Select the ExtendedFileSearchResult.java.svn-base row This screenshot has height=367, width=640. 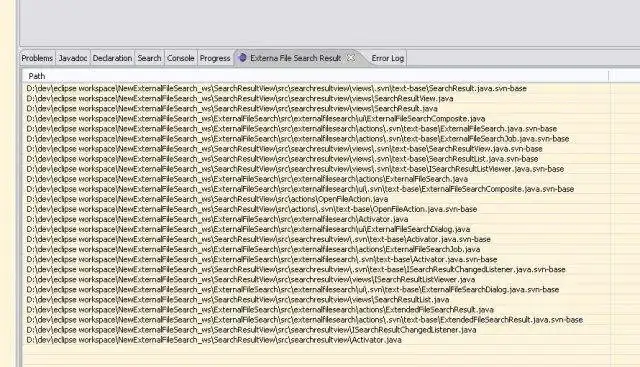315,320
